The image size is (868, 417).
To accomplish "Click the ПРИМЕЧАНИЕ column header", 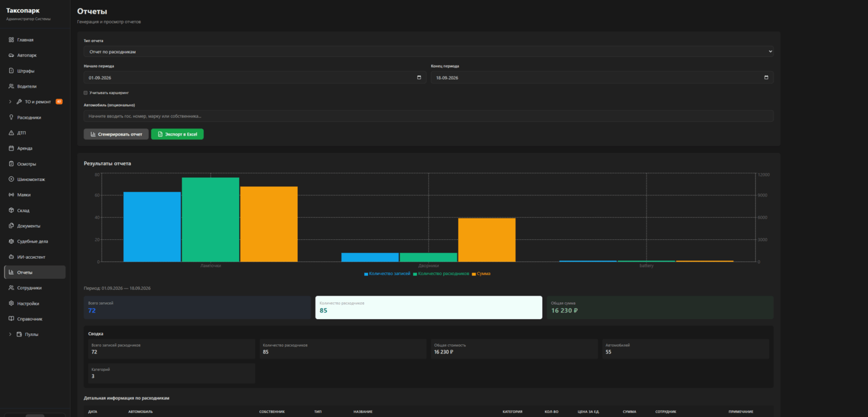I will click(x=741, y=412).
